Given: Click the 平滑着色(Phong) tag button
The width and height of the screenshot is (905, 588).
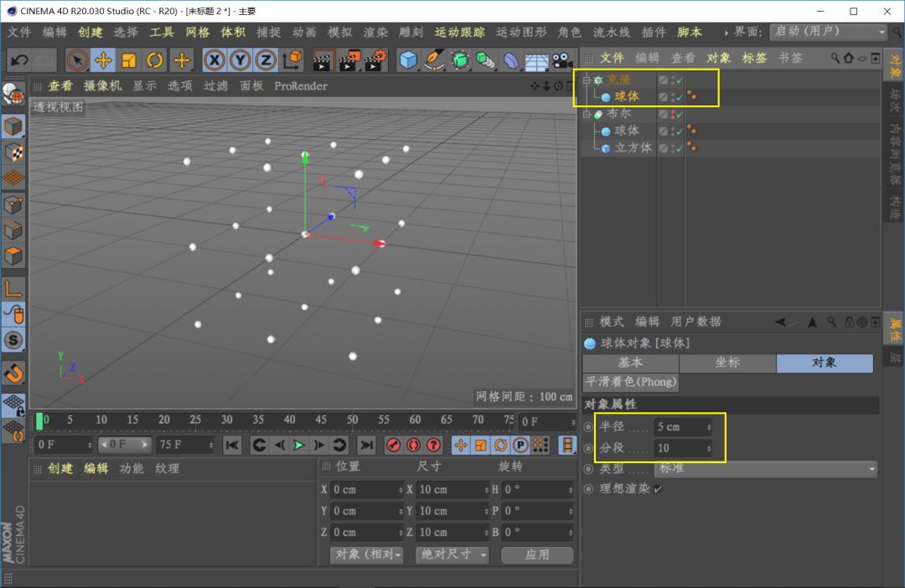Looking at the screenshot, I should [x=630, y=382].
